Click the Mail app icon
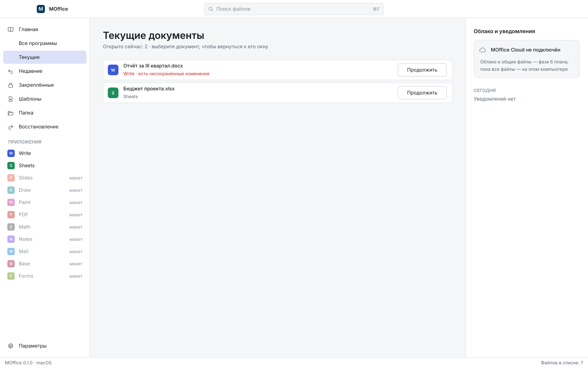The image size is (588, 368). (x=11, y=251)
